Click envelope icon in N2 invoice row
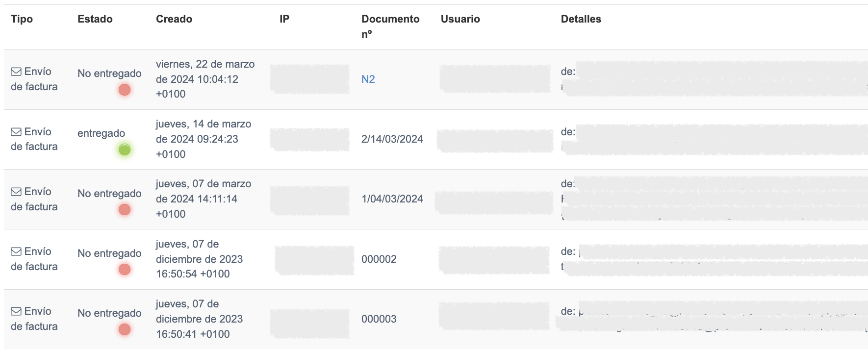868x351 pixels. [x=16, y=72]
